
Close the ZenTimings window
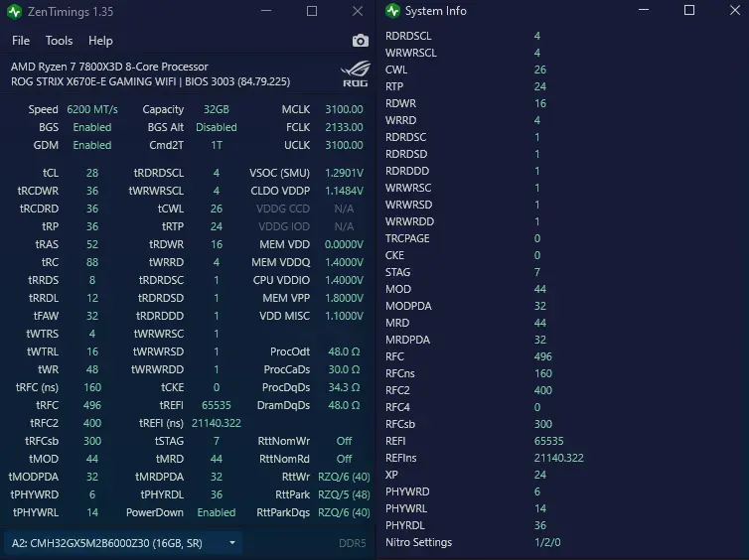[x=358, y=11]
